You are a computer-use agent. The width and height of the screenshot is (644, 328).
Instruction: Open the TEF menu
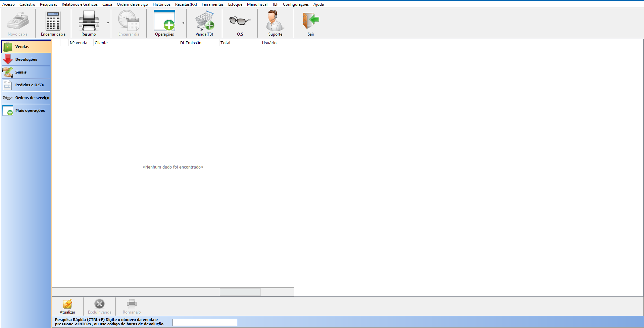pyautogui.click(x=275, y=4)
